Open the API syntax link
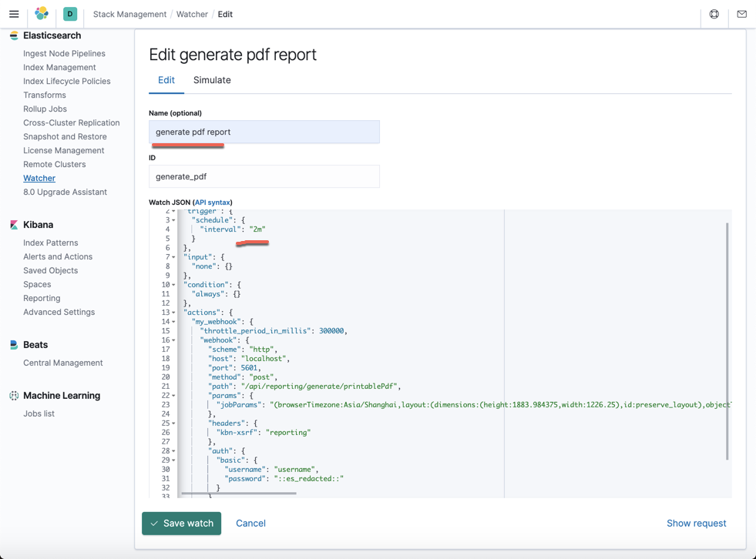756x559 pixels. click(212, 203)
